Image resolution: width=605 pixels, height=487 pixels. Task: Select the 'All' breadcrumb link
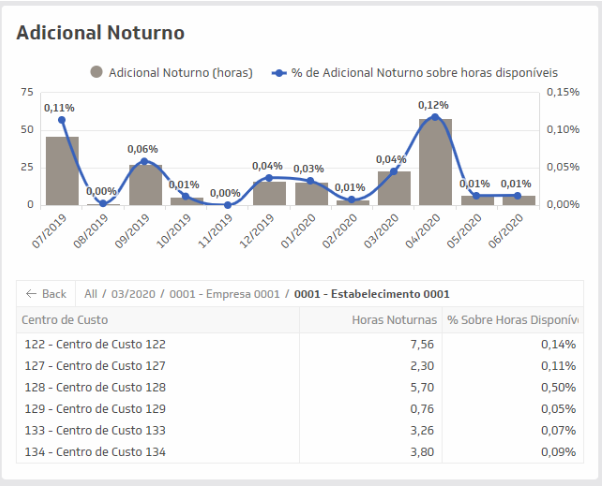pyautogui.click(x=91, y=294)
